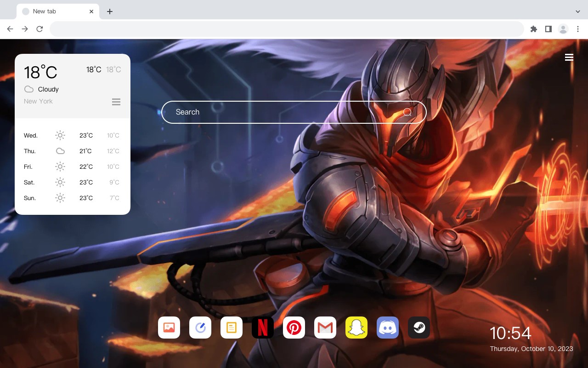
Task: Click the cloud icon for Thu.
Action: [x=60, y=151]
